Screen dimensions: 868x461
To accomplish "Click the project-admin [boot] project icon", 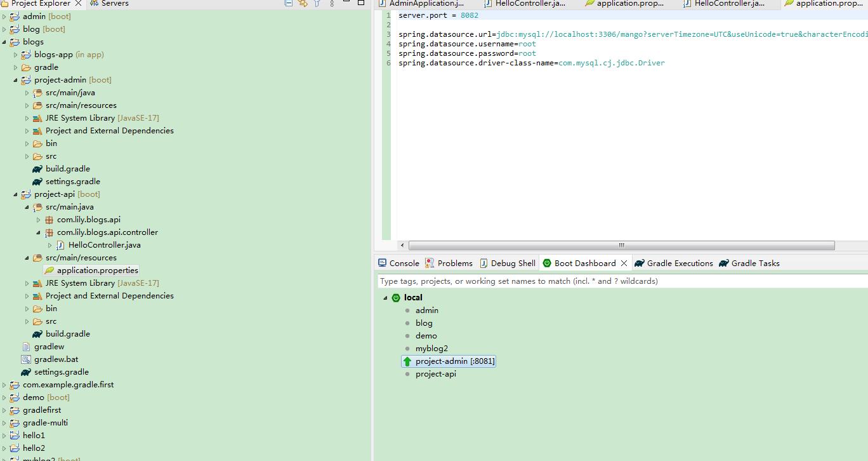I will [26, 80].
